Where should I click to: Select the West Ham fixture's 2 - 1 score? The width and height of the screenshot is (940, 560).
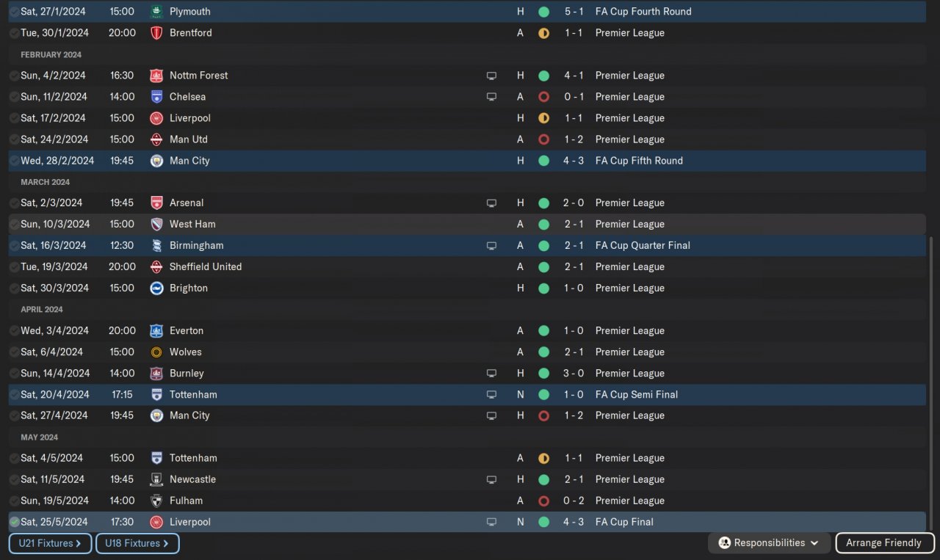click(x=574, y=225)
